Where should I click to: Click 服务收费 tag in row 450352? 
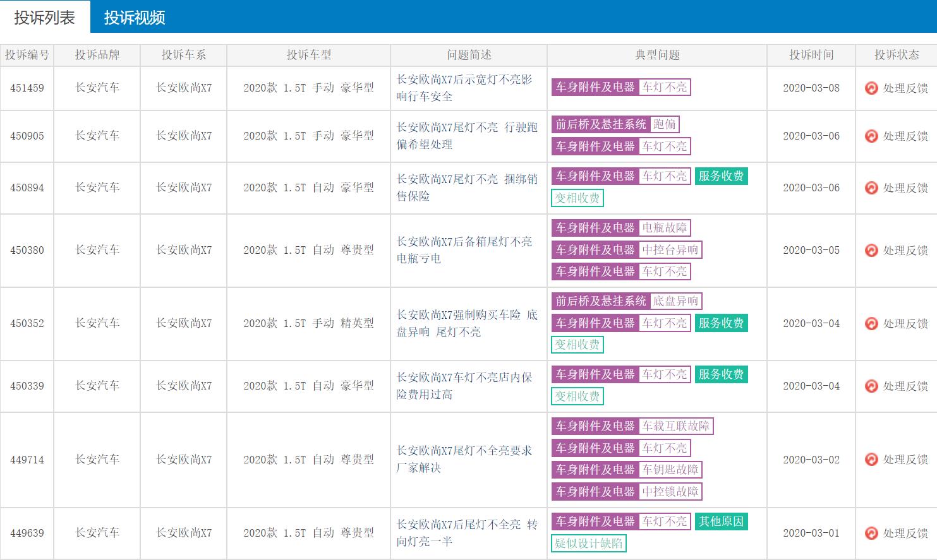point(721,323)
